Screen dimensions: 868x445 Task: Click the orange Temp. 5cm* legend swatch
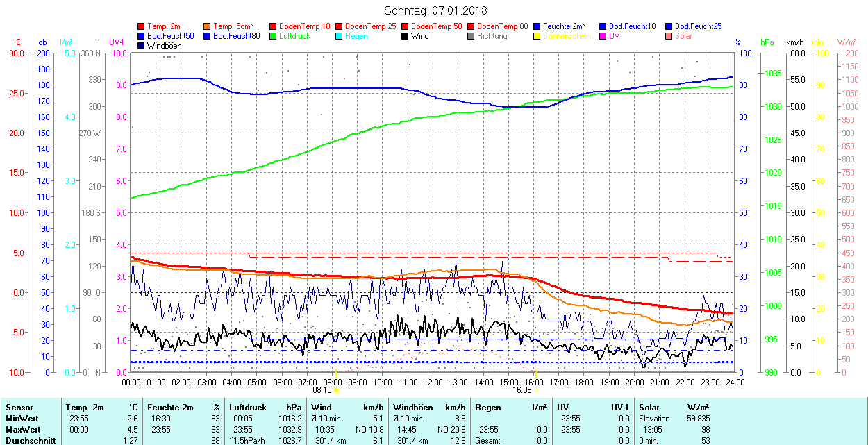(207, 26)
